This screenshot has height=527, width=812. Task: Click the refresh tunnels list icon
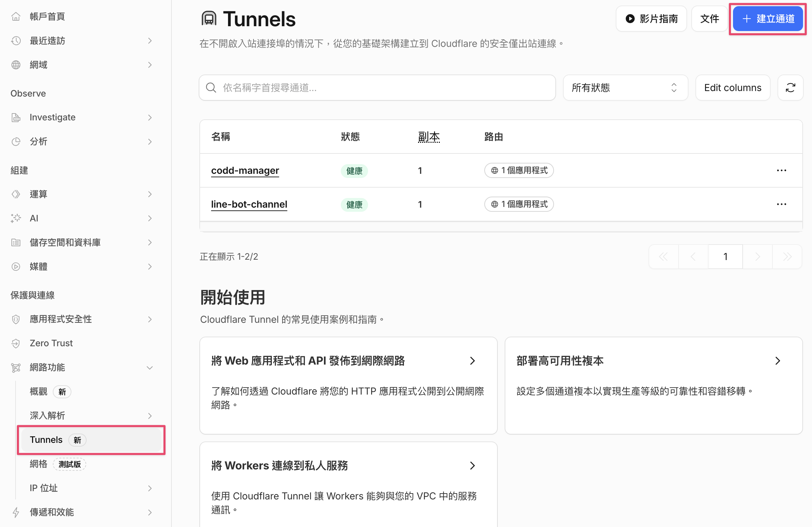click(x=790, y=88)
